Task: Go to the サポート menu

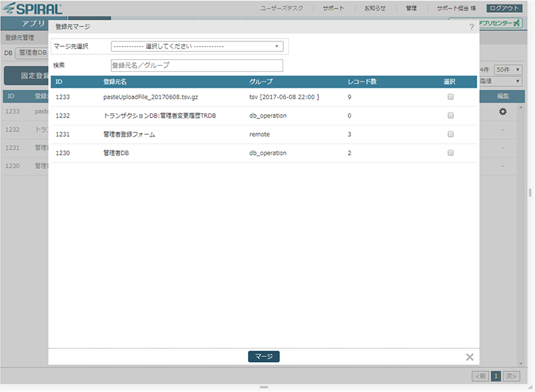Action: [332, 8]
